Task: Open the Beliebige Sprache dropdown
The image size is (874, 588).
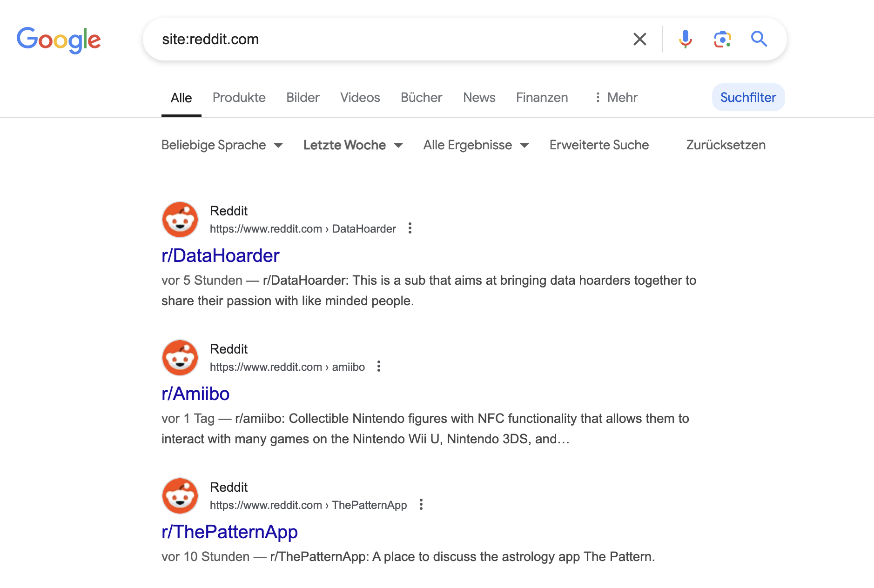Action: [x=222, y=145]
